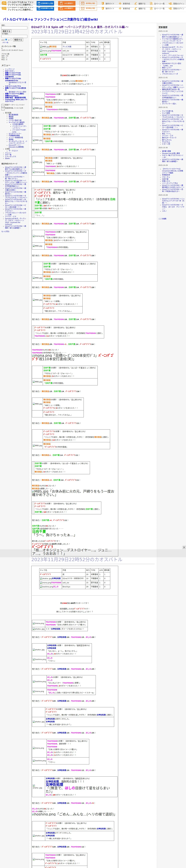This screenshot has width=186, height=868.
Task: Open D2ndテストX Spin off page title
Action: pyautogui.click(x=80, y=27)
